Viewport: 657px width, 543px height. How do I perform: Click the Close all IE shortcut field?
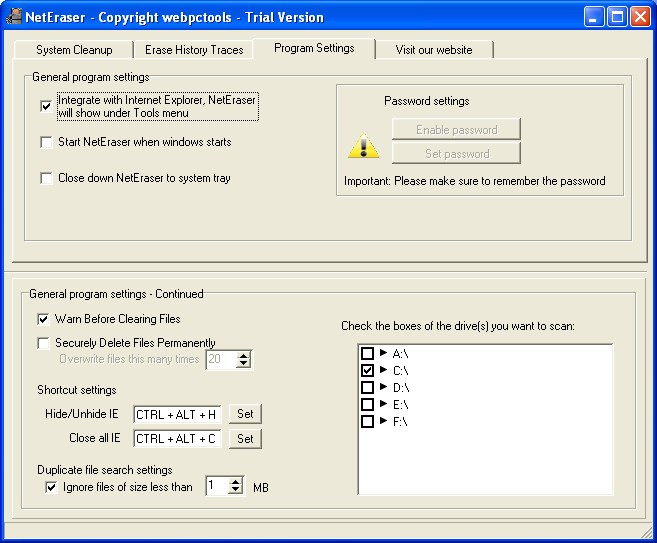coord(177,439)
